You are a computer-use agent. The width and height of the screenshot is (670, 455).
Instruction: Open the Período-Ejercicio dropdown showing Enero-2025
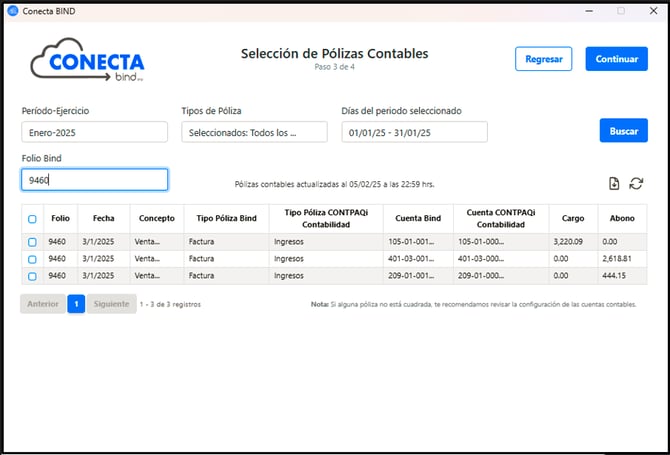pyautogui.click(x=94, y=132)
